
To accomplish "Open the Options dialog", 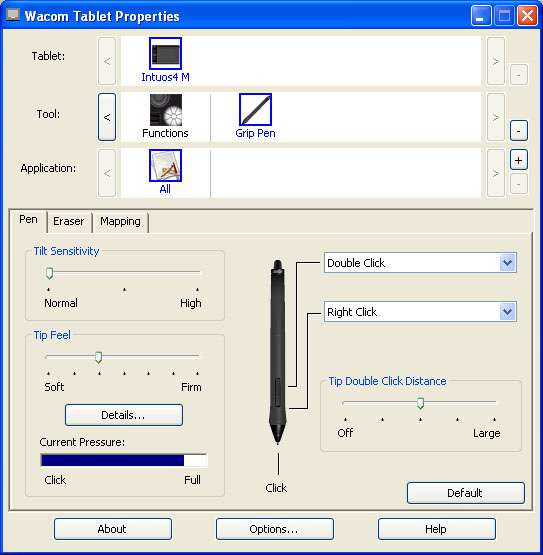I will click(x=275, y=529).
